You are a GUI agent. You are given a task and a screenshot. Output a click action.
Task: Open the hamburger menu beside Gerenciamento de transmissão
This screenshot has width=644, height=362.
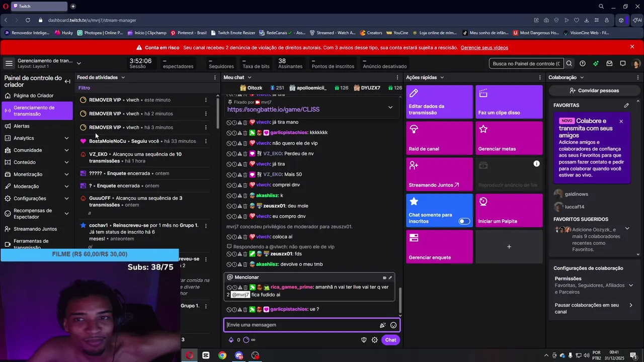[x=9, y=63]
